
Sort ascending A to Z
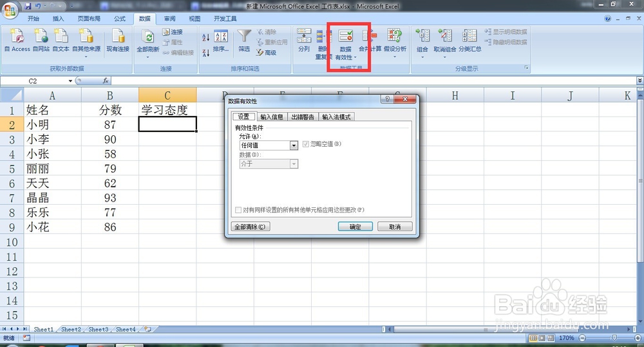click(206, 37)
